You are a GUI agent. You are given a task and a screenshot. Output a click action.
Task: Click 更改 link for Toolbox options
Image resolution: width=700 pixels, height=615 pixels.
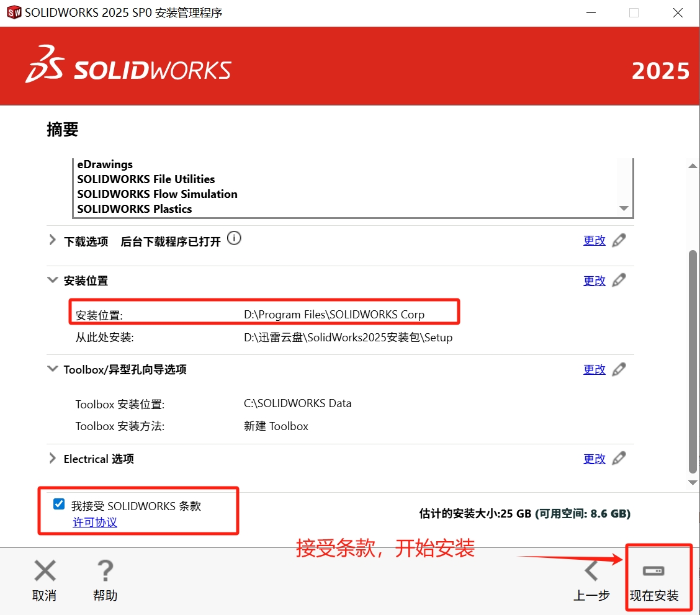595,369
